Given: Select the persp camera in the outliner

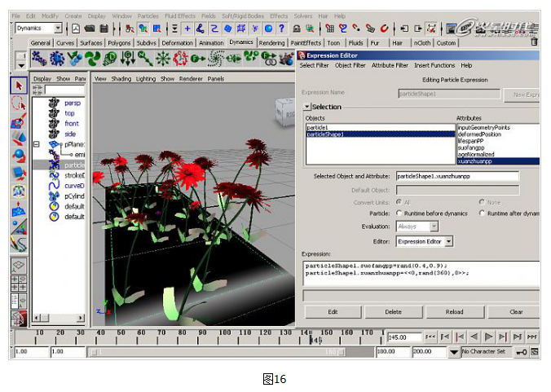Looking at the screenshot, I should 73,104.
